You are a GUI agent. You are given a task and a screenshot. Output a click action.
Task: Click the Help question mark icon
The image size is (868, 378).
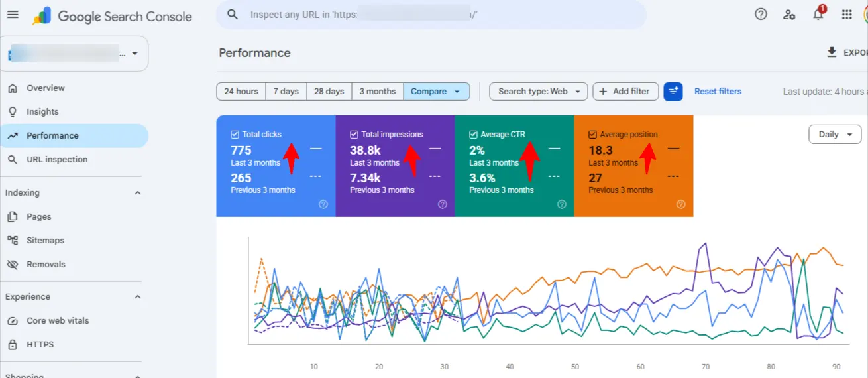761,14
